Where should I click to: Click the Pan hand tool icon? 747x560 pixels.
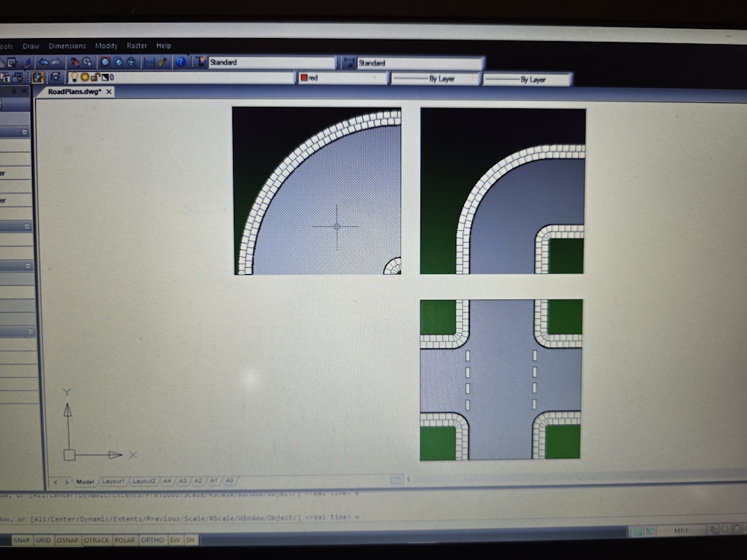point(75,63)
